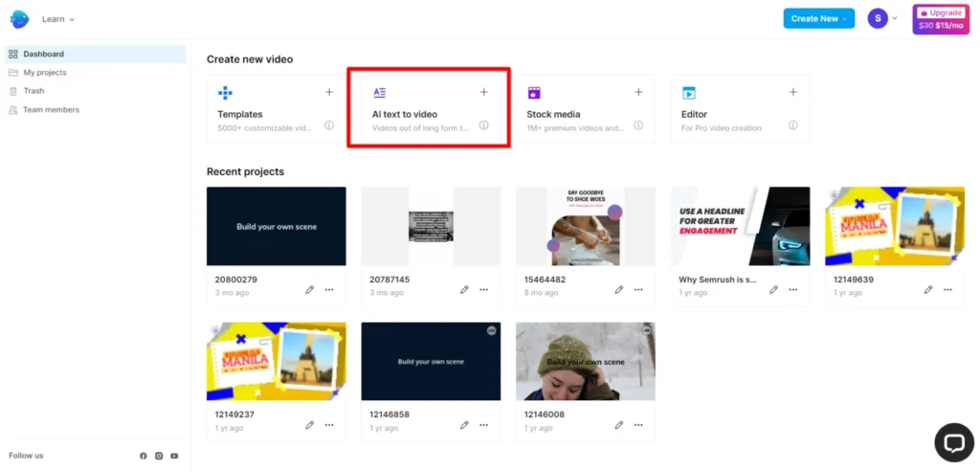Open the user avatar S menu
980x472 pixels.
point(878,19)
